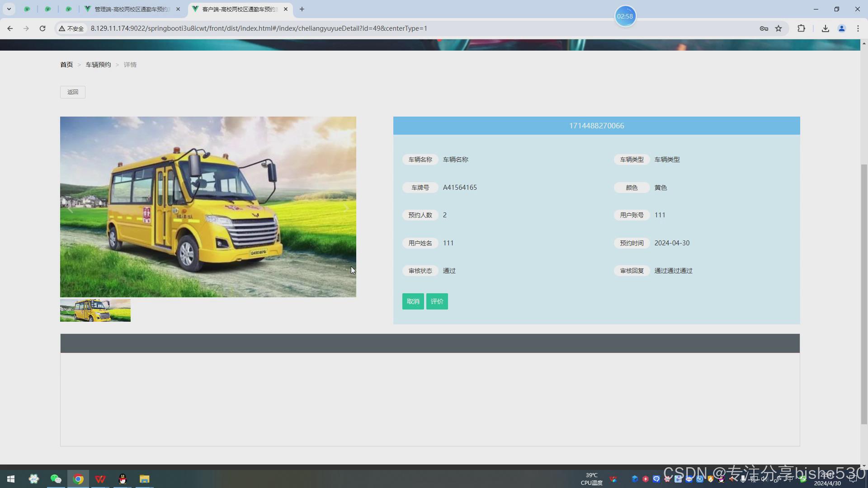This screenshot has width=868, height=488.
Task: Click the 取消 button
Action: click(x=413, y=301)
